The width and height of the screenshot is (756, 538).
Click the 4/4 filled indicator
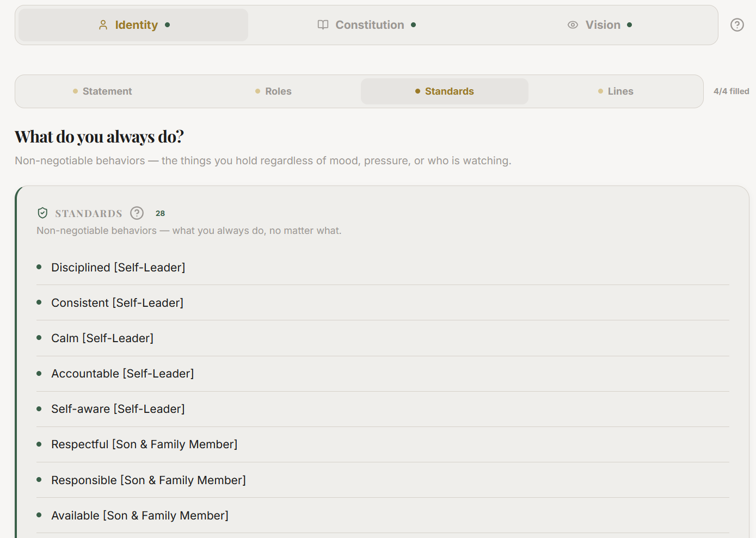coord(731,91)
